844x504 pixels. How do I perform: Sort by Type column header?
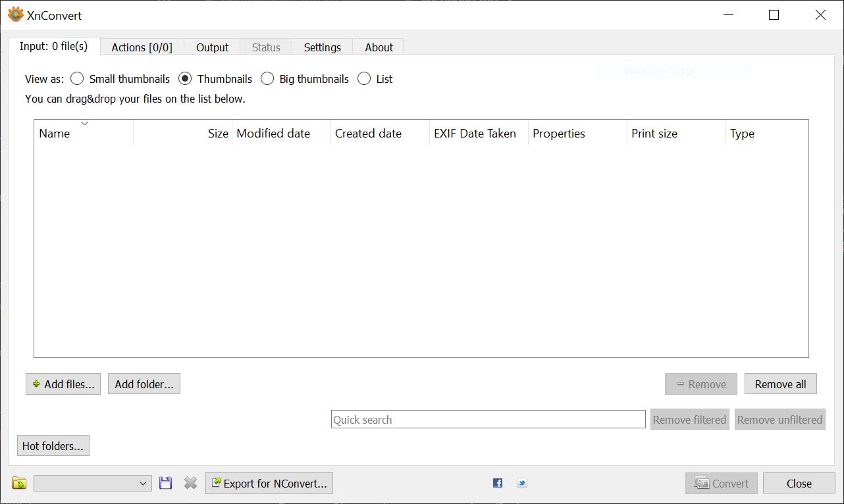[767, 133]
